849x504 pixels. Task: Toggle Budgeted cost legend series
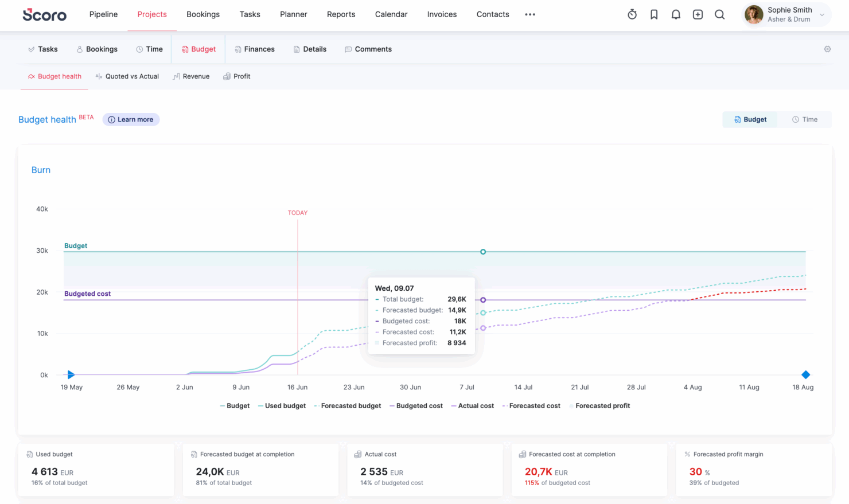click(x=416, y=406)
